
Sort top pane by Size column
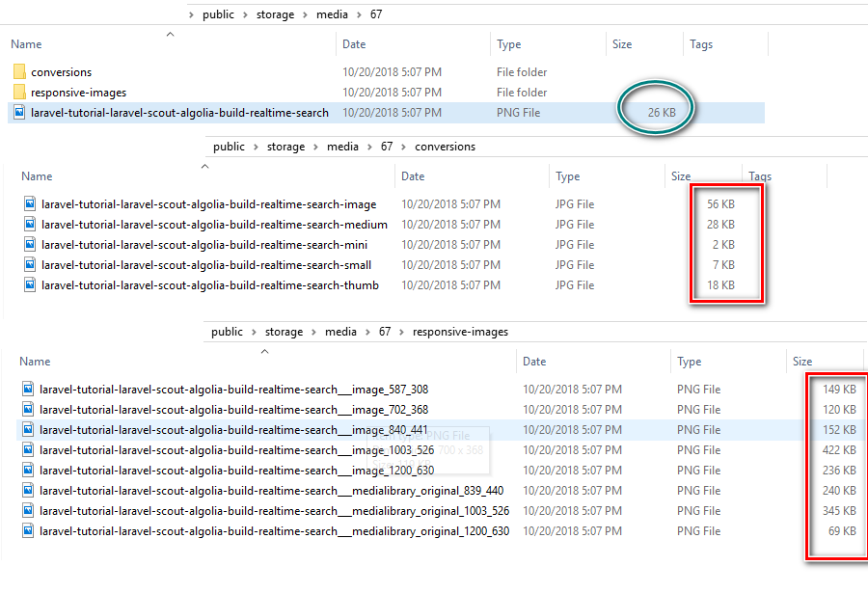click(x=622, y=44)
